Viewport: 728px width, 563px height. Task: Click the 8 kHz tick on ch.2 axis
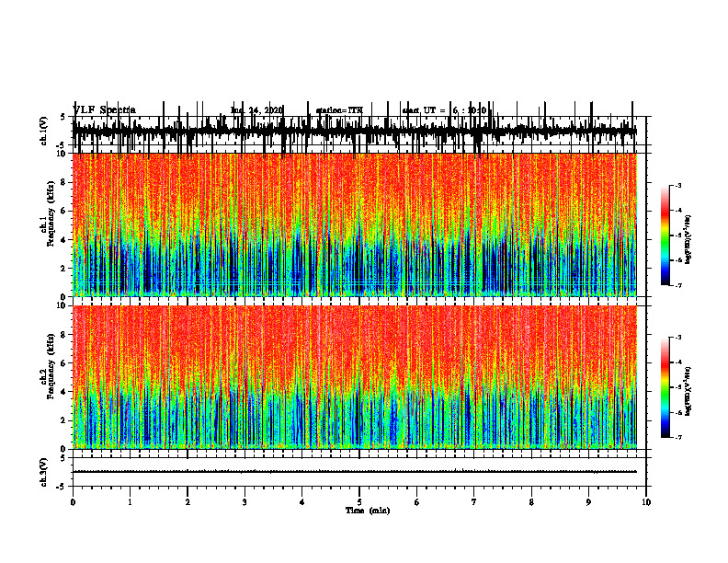pyautogui.click(x=64, y=335)
